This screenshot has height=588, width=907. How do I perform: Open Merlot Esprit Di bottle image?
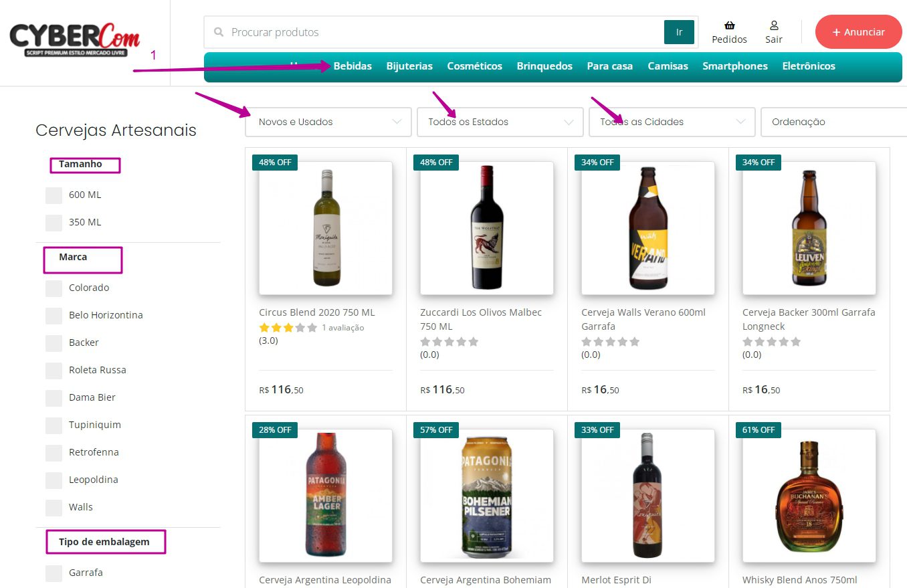coord(648,496)
